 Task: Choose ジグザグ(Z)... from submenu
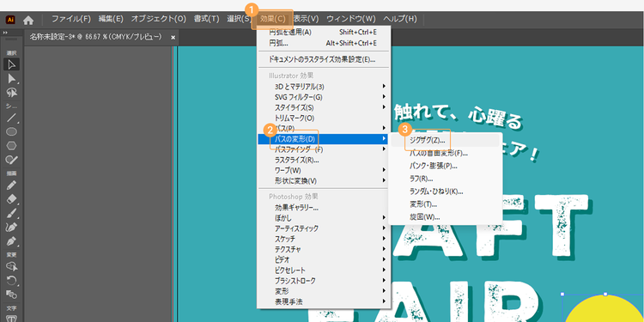pyautogui.click(x=445, y=141)
